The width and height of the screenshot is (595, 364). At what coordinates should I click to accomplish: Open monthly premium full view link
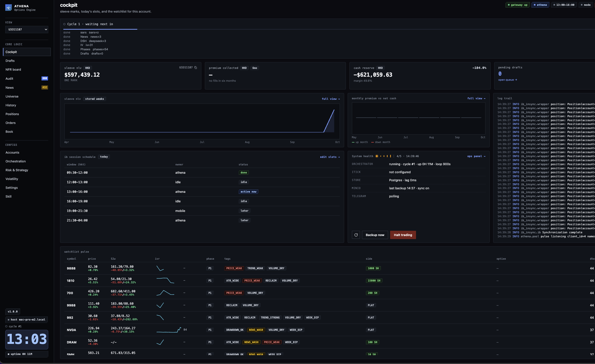click(476, 98)
